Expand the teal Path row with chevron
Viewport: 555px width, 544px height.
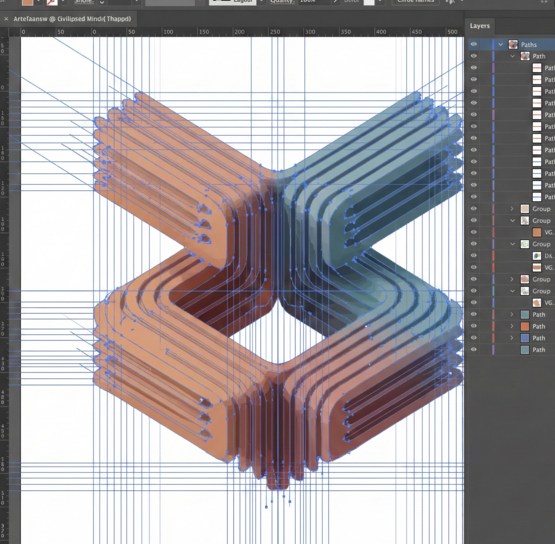tap(511, 314)
